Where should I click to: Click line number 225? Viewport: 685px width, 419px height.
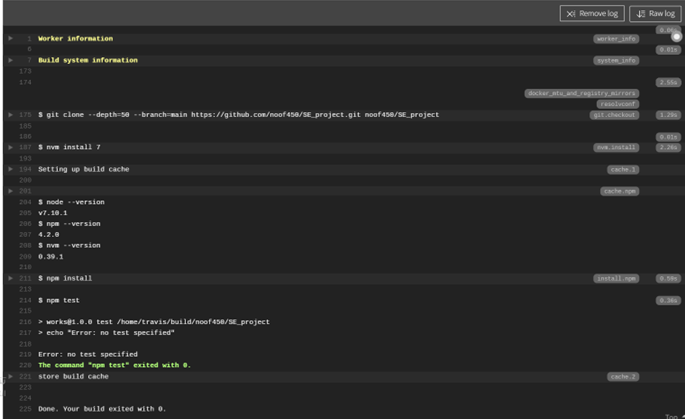pyautogui.click(x=25, y=409)
